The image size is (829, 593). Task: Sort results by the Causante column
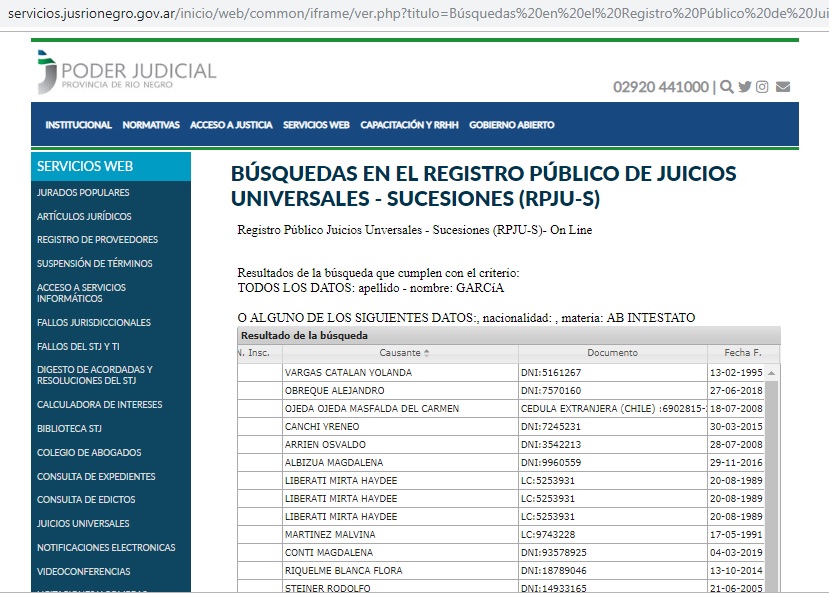point(399,352)
